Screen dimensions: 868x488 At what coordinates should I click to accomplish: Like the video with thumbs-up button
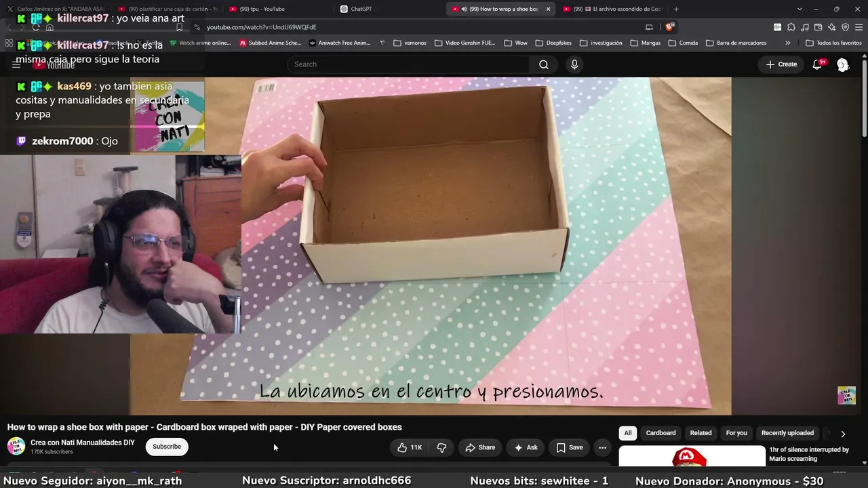pos(410,447)
